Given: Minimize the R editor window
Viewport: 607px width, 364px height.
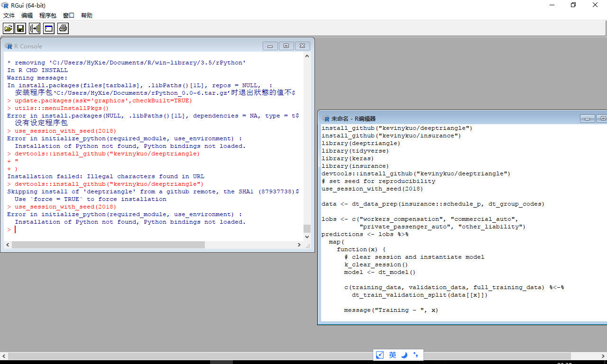Looking at the screenshot, I should click(588, 118).
